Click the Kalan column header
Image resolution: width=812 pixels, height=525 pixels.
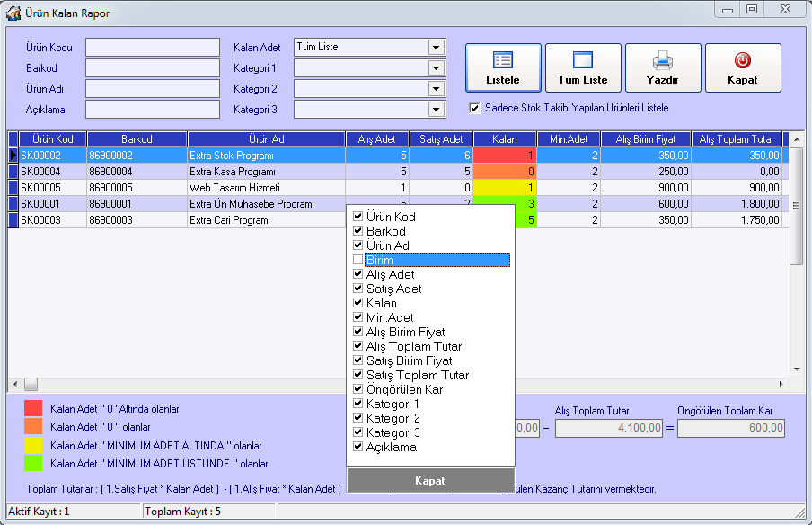(505, 139)
